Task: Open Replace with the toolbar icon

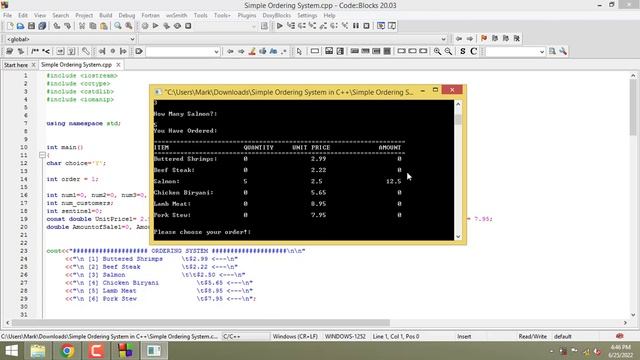Action: (129, 26)
